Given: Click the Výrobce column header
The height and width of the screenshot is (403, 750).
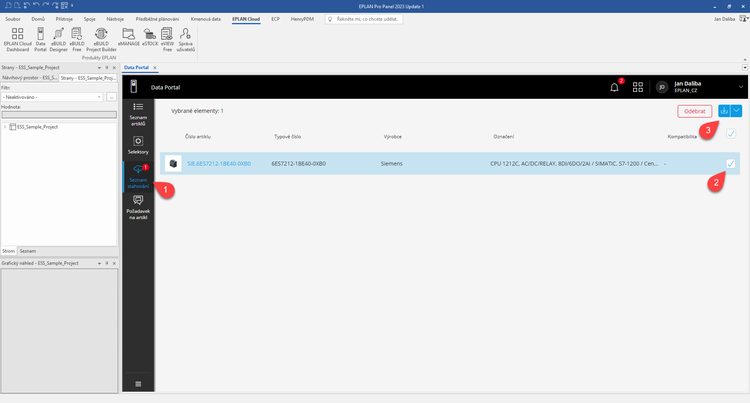Looking at the screenshot, I should point(393,137).
